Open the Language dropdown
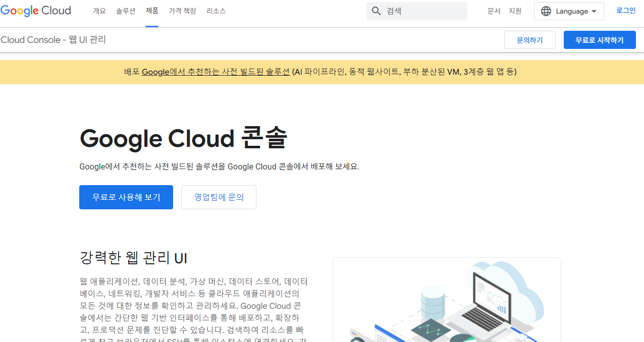This screenshot has width=644, height=342. coord(569,11)
